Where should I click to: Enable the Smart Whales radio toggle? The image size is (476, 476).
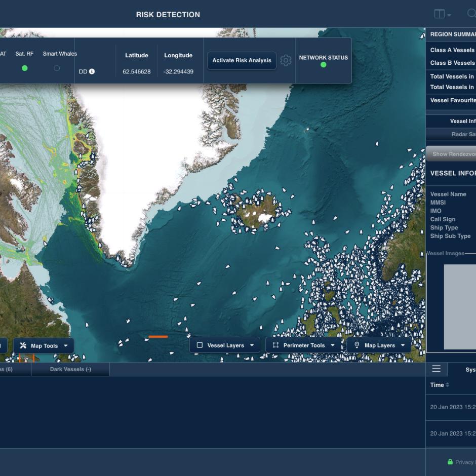tap(57, 68)
